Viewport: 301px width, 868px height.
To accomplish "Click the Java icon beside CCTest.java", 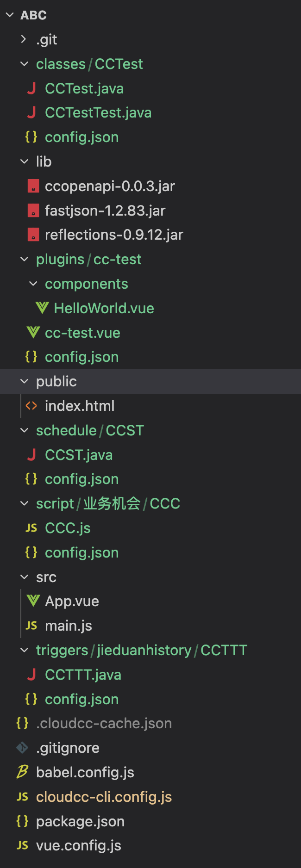I will pyautogui.click(x=31, y=88).
